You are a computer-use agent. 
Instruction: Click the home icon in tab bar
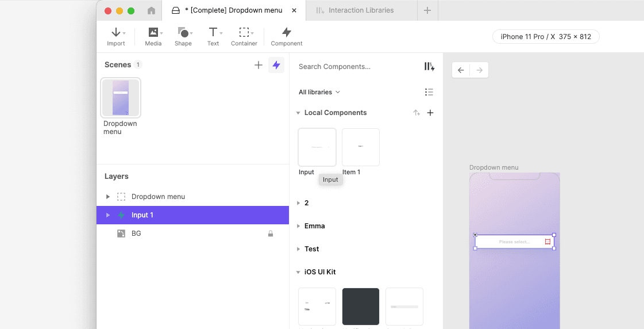pos(152,11)
